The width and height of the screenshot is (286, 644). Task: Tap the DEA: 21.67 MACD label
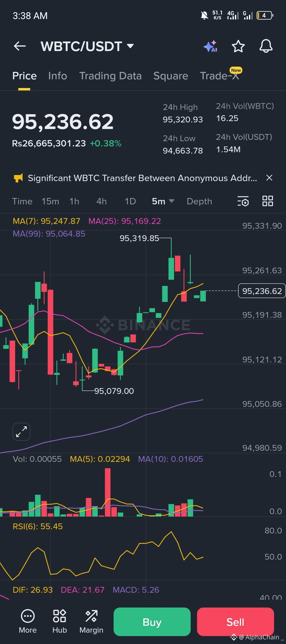[83, 590]
